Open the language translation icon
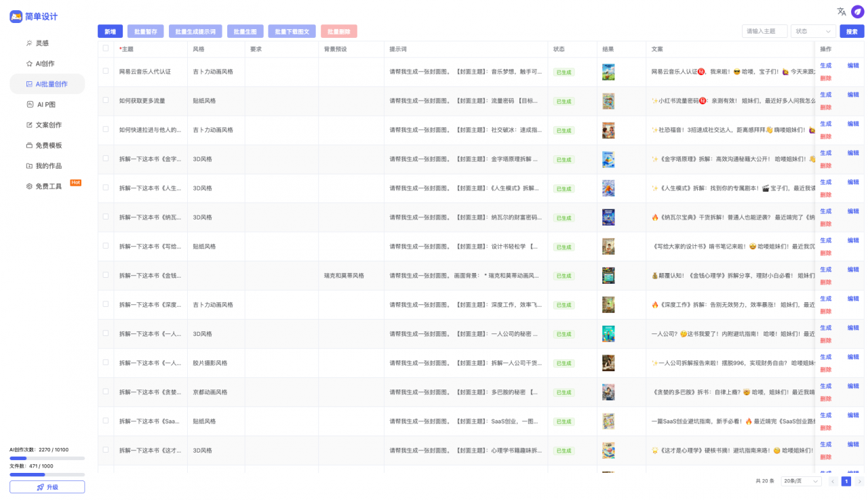The width and height of the screenshot is (868, 500). tap(842, 12)
